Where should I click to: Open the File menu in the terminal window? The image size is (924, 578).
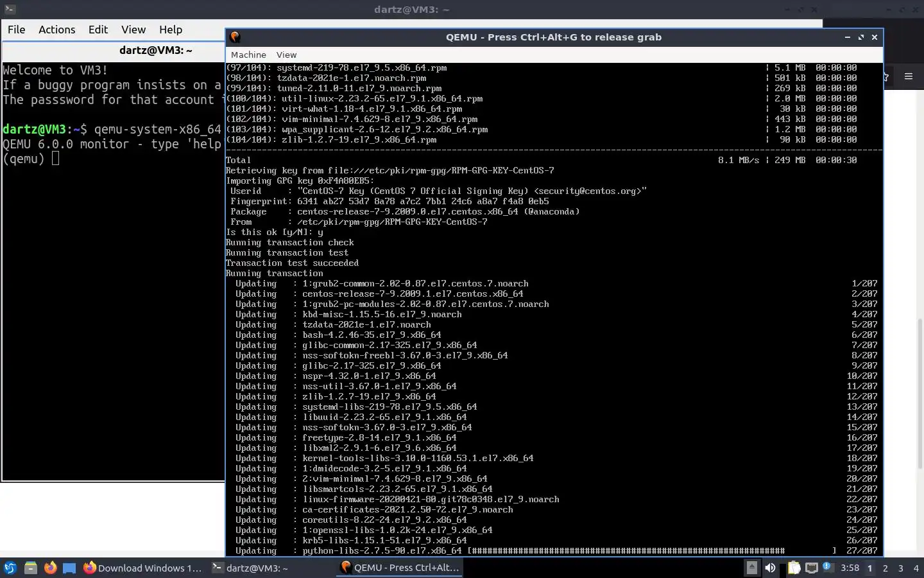(16, 30)
